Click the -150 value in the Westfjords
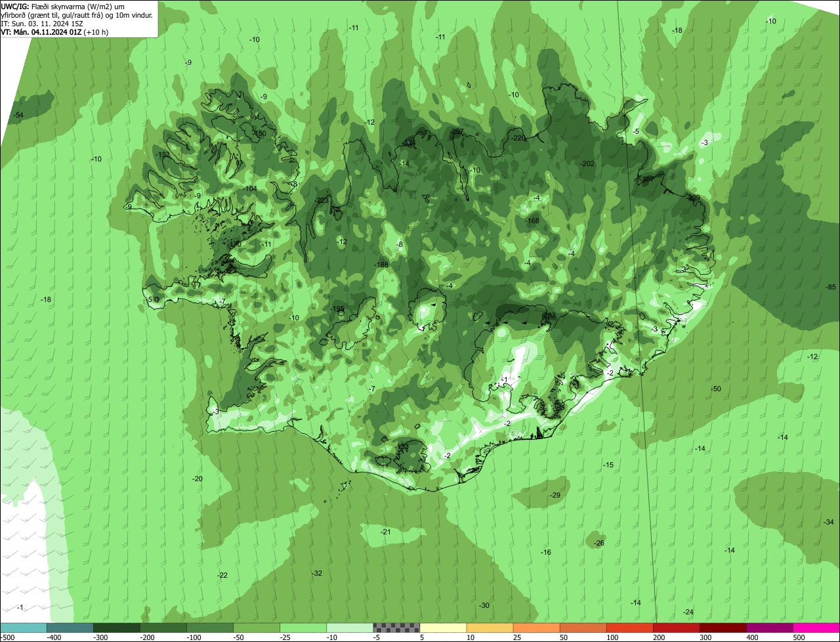Screen dimensions: 840x642 (260, 133)
